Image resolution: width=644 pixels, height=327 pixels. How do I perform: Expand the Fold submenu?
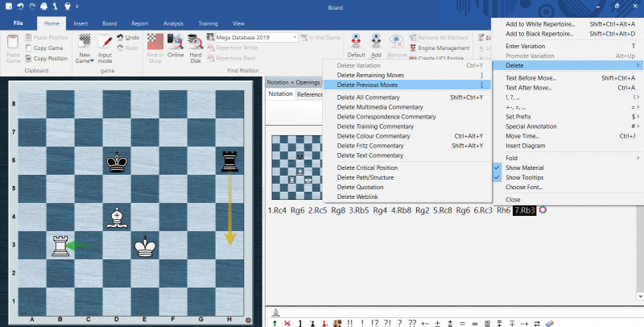click(x=567, y=158)
